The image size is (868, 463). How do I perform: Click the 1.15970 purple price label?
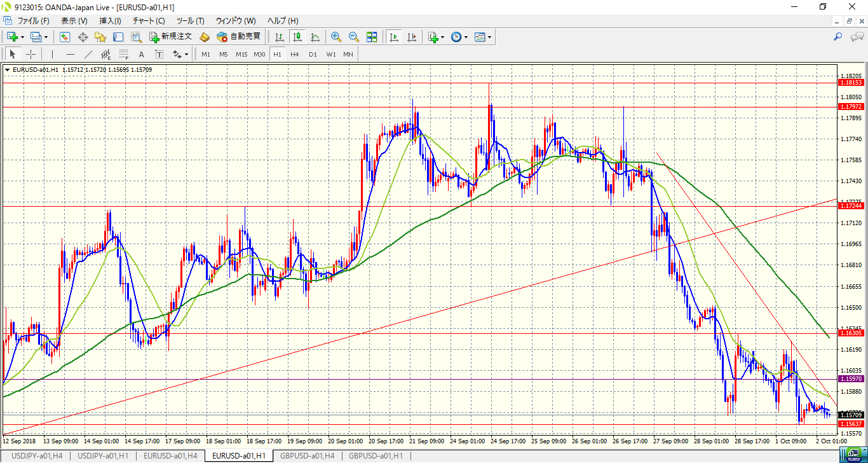tap(851, 378)
